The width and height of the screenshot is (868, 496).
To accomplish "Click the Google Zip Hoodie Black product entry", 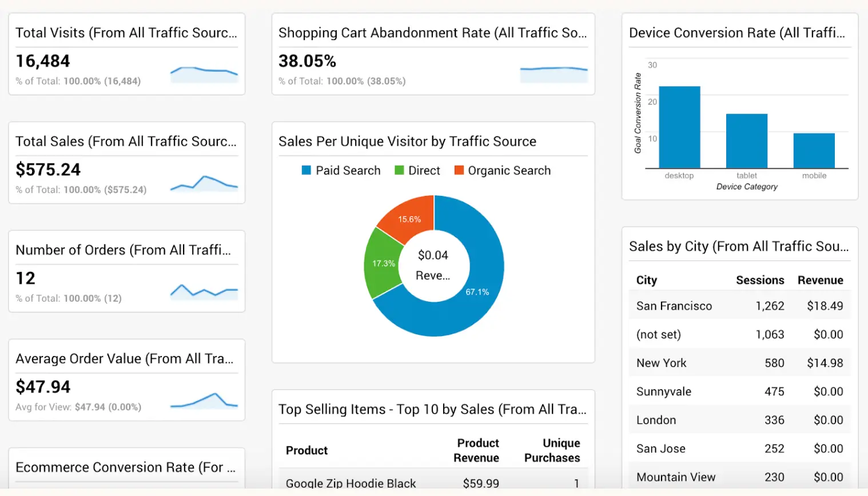I will (x=351, y=483).
